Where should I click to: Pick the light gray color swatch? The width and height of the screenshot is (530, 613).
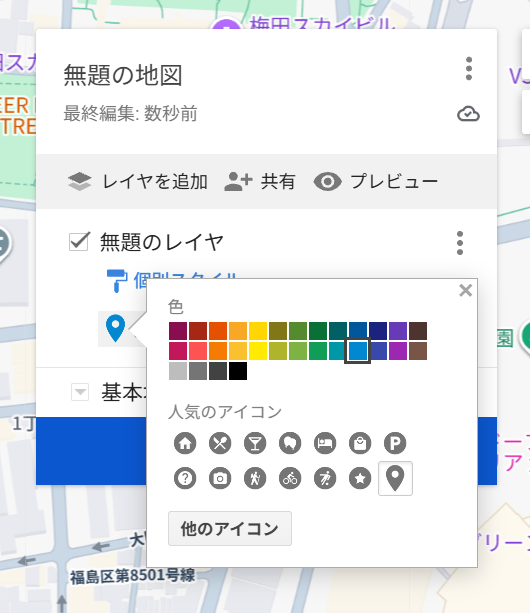(178, 371)
